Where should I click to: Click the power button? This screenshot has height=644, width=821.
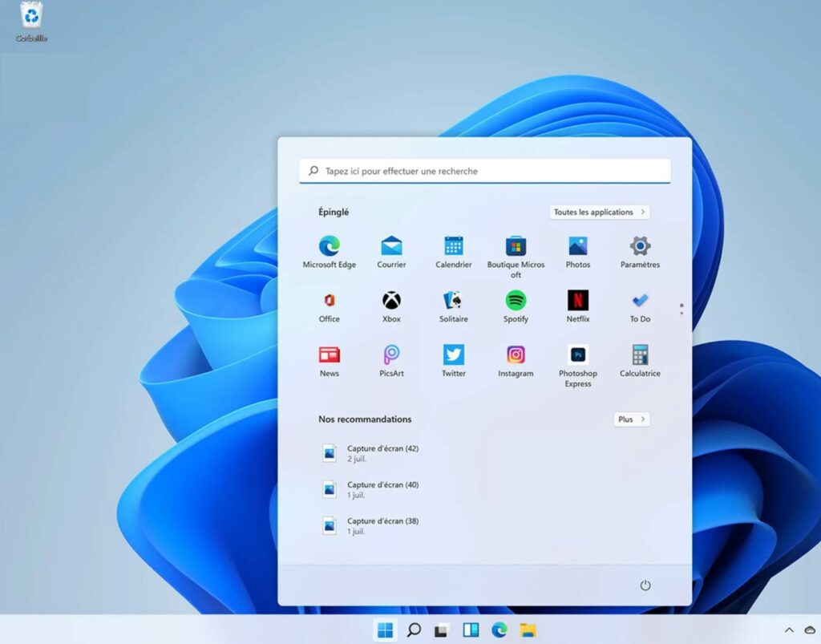645,585
